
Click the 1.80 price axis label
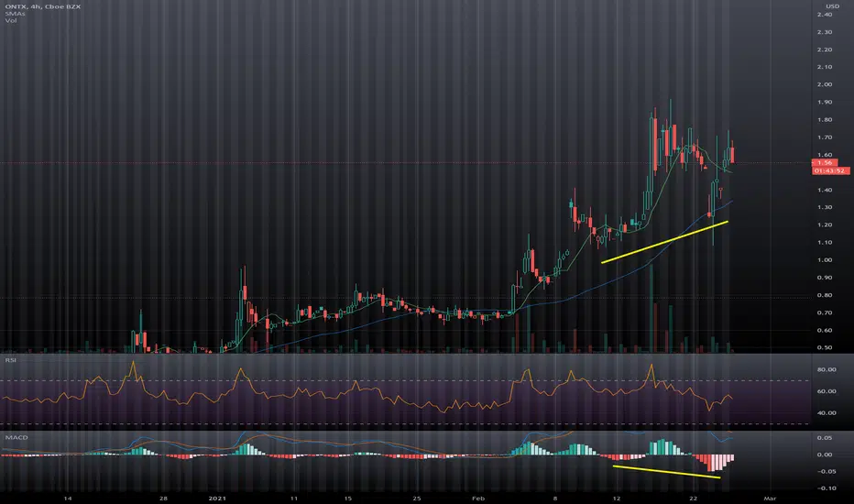point(825,119)
